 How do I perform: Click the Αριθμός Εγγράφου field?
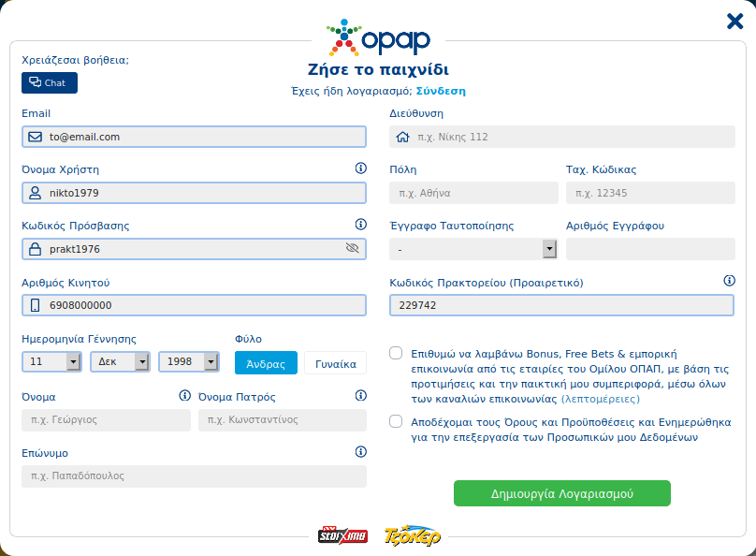650,249
